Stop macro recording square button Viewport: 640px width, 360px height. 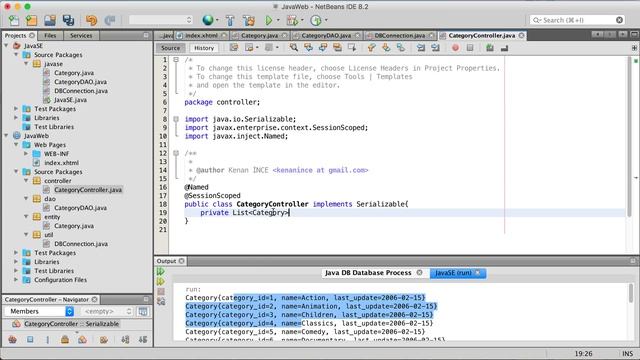(x=470, y=48)
